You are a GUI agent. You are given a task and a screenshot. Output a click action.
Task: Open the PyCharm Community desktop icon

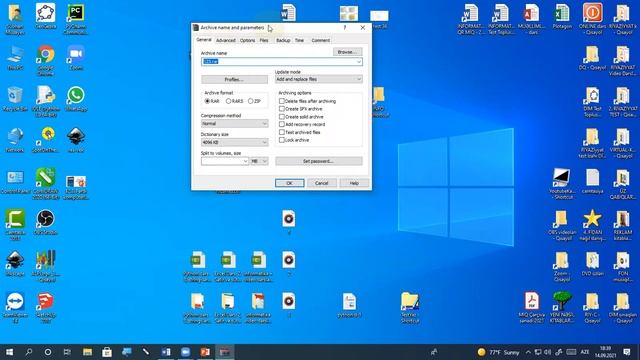(76, 19)
